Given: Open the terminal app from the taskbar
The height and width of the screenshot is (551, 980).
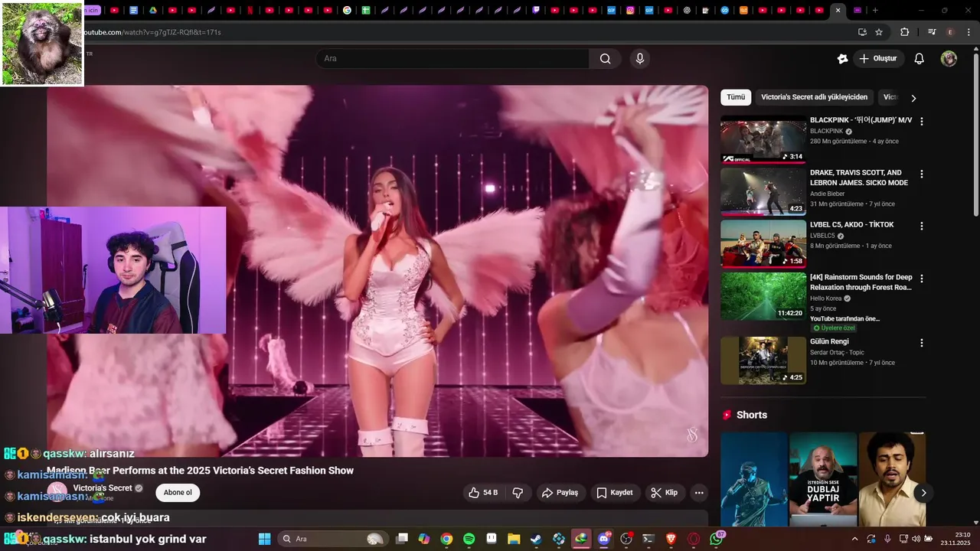Looking at the screenshot, I should tap(648, 539).
